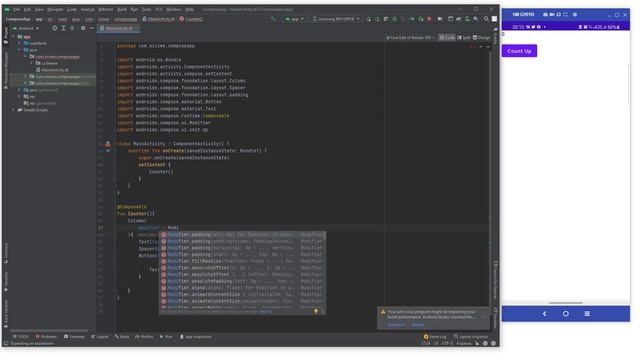Expand the manifests folder

[20, 43]
